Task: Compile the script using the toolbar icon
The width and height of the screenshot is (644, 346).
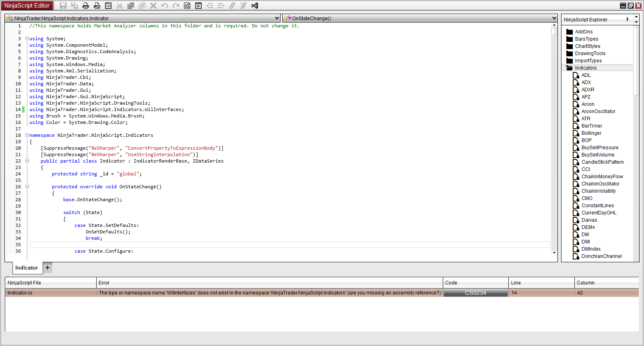Action: 198,6
